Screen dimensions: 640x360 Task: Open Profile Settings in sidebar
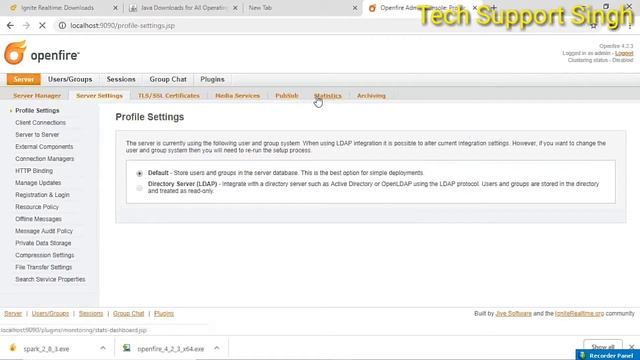click(37, 111)
